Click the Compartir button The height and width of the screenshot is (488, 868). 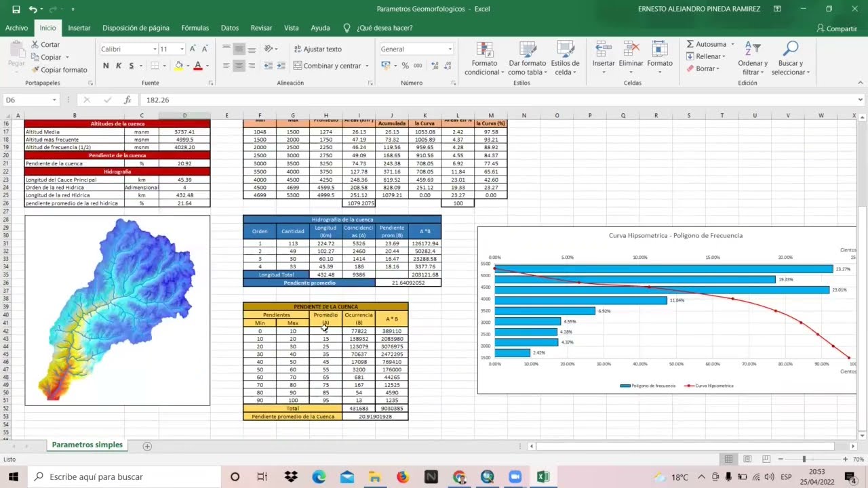[837, 28]
